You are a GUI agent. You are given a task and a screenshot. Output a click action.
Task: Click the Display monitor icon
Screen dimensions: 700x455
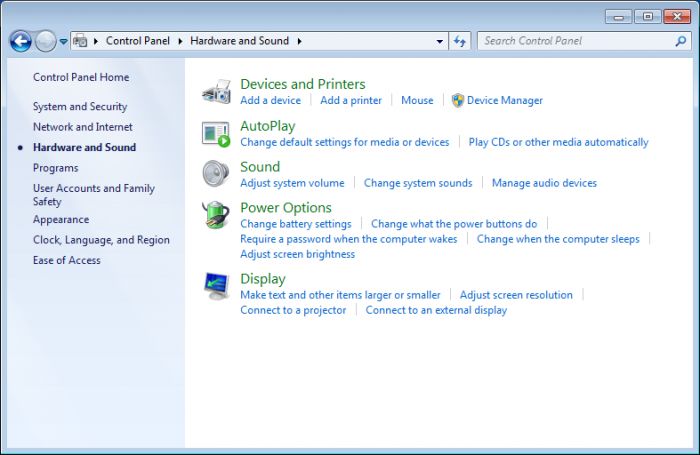216,286
